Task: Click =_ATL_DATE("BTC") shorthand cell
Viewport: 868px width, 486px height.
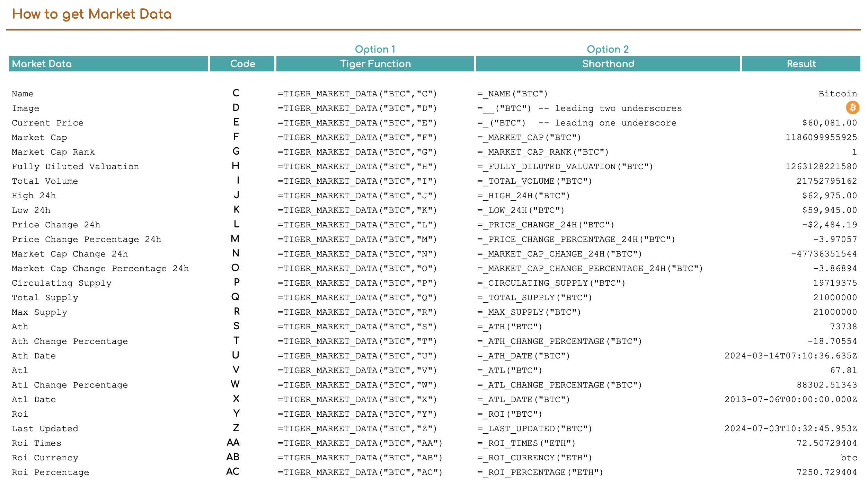Action: (x=524, y=399)
